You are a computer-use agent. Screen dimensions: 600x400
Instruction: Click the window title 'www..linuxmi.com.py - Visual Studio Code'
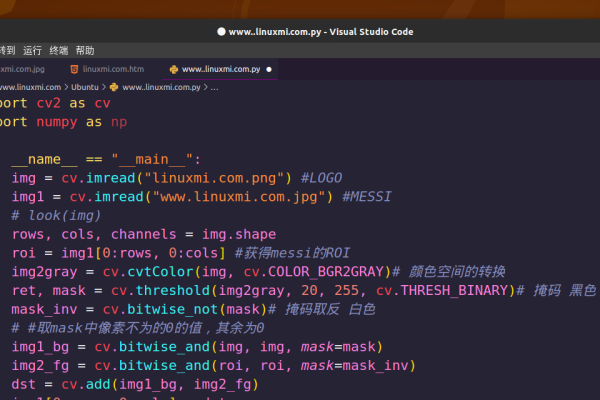(321, 32)
